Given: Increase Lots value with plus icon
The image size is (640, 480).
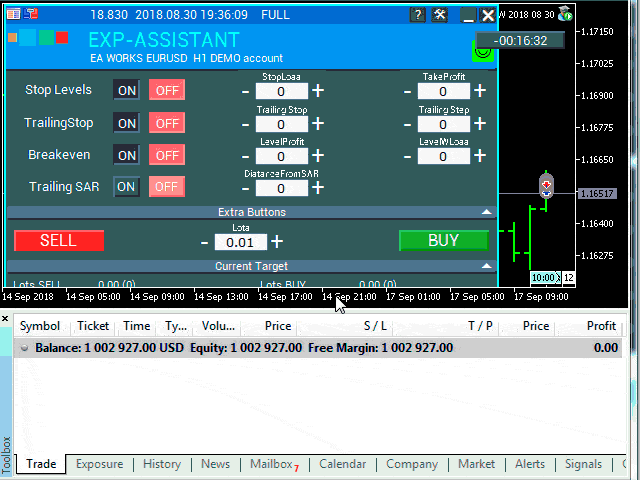Looking at the screenshot, I should pos(277,241).
